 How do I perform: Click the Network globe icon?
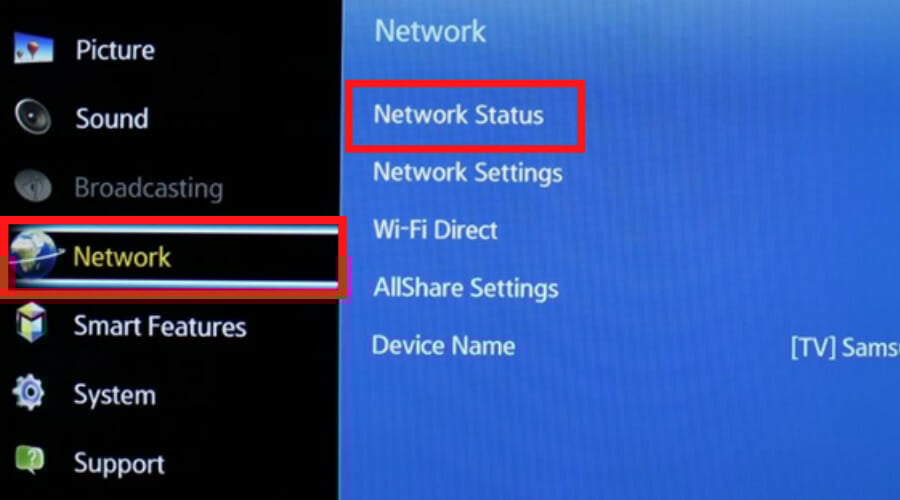(34, 256)
